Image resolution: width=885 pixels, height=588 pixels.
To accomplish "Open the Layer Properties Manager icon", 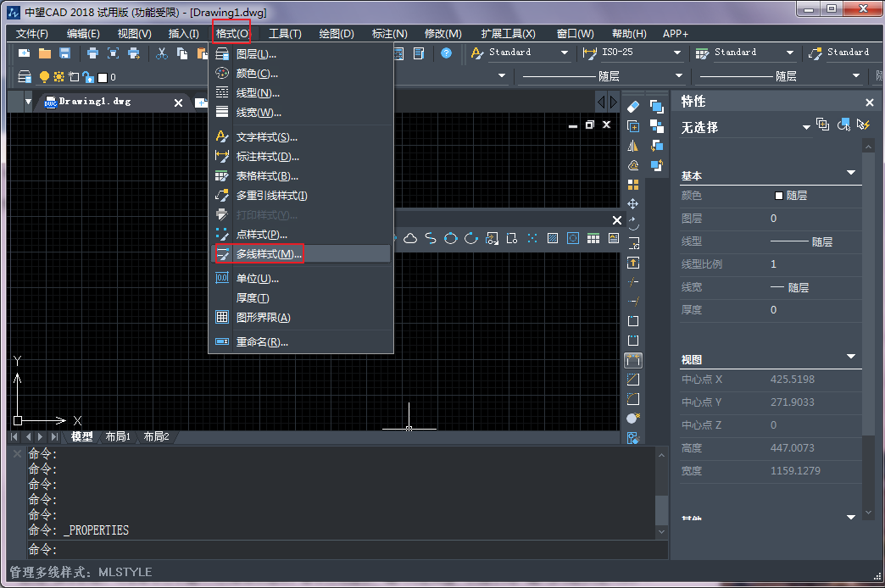I will click(x=25, y=77).
